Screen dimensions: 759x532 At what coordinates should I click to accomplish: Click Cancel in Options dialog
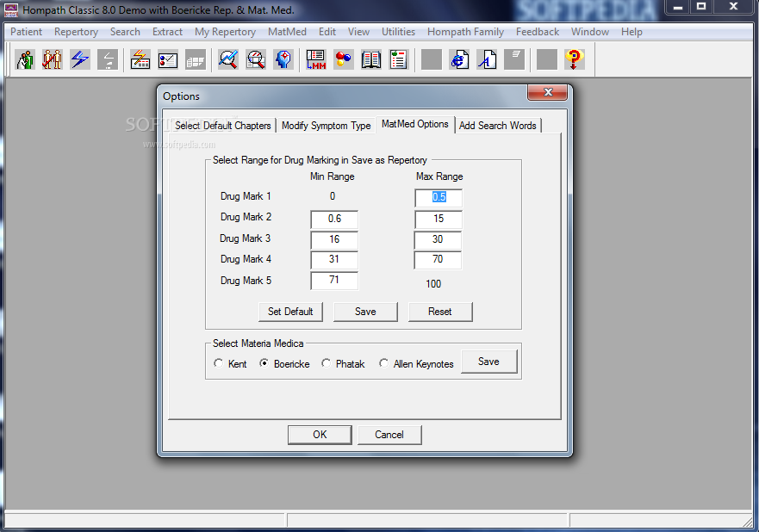[389, 435]
